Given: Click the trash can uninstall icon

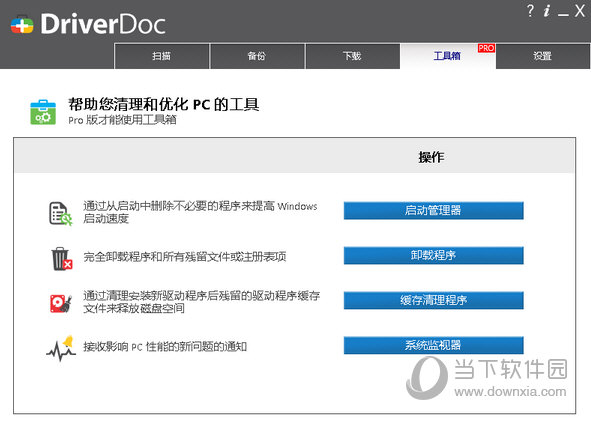Looking at the screenshot, I should [61, 259].
